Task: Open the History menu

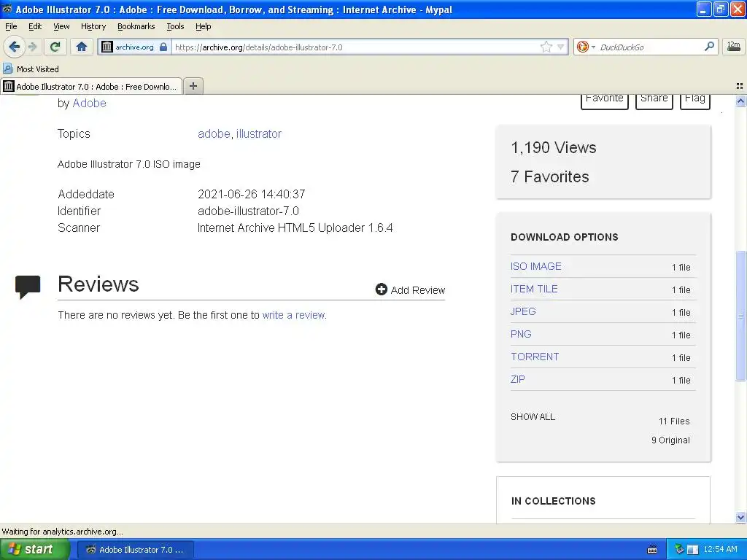Action: pos(93,26)
